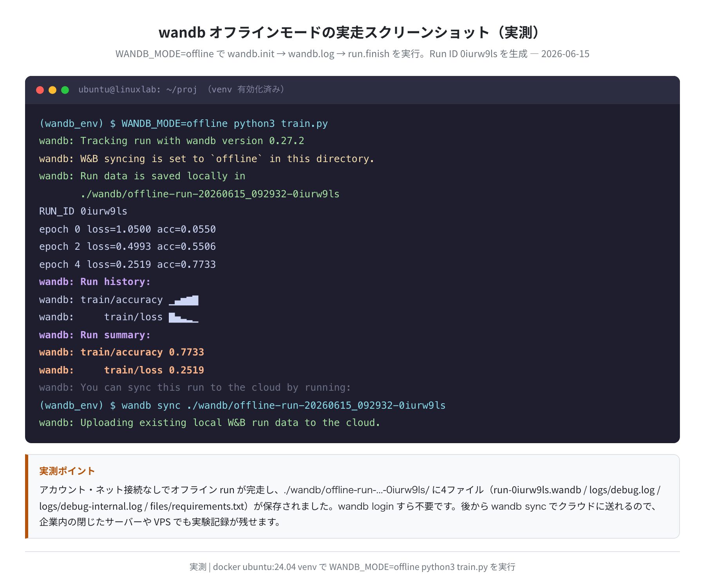705x588 pixels.
Task: Click line 'Run data is saved locally in'
Action: pos(163,176)
